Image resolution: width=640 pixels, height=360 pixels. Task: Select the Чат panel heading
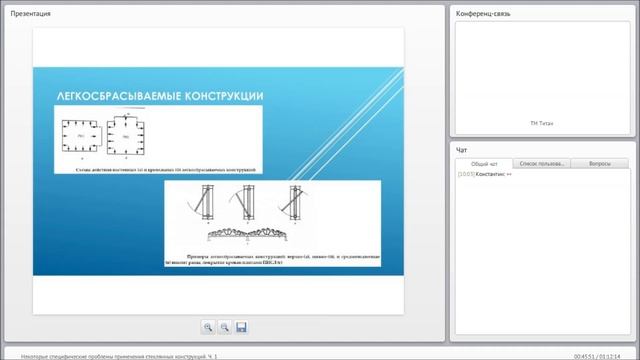point(461,150)
